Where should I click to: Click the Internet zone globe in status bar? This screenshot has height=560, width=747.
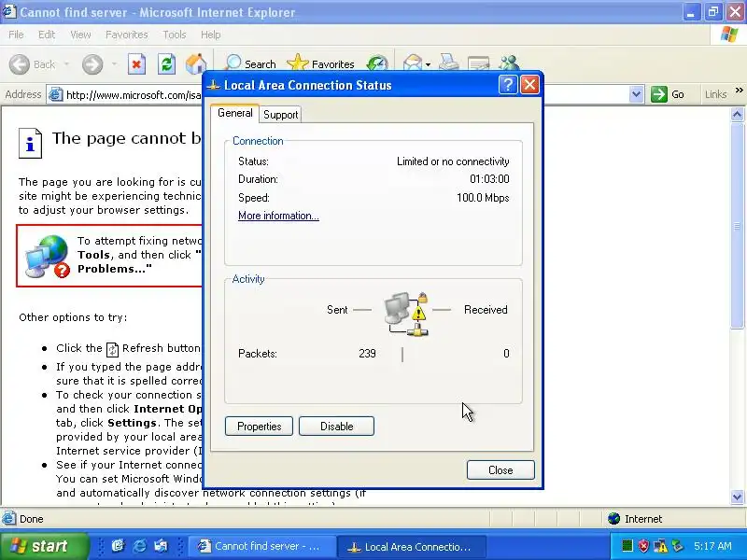pyautogui.click(x=613, y=519)
